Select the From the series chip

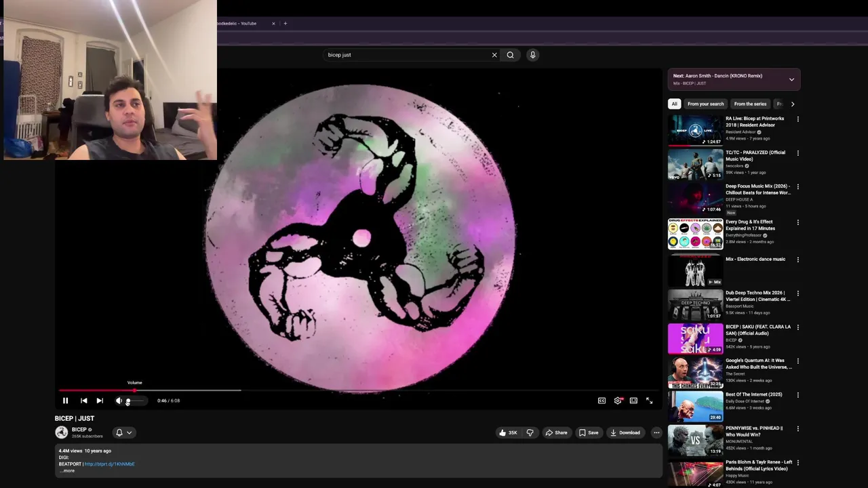(x=750, y=104)
